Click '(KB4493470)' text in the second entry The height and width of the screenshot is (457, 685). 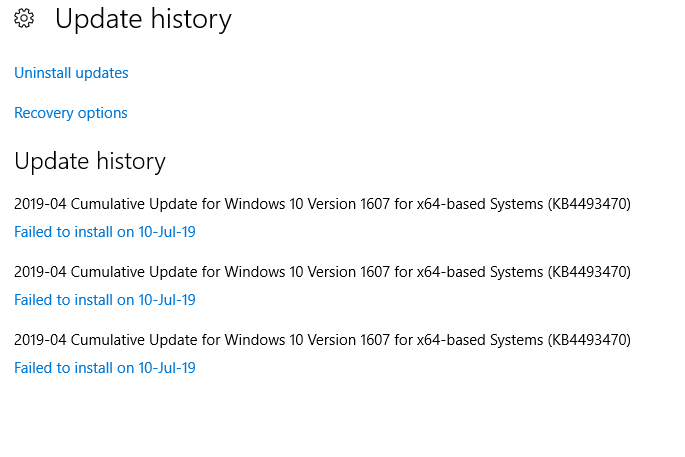pos(589,272)
